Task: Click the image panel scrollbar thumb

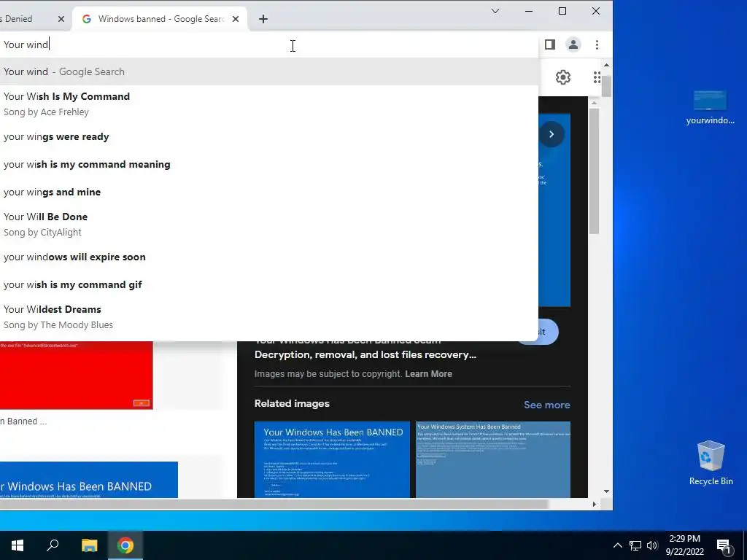Action: (x=594, y=171)
